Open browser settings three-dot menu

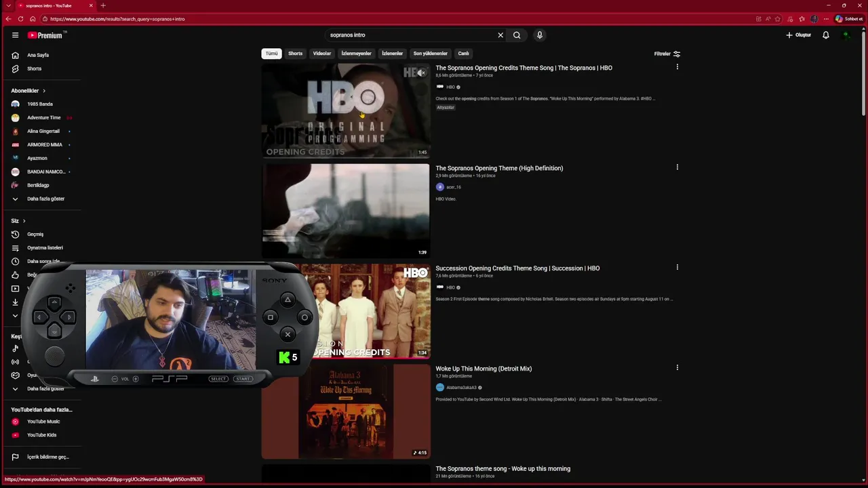coord(826,19)
